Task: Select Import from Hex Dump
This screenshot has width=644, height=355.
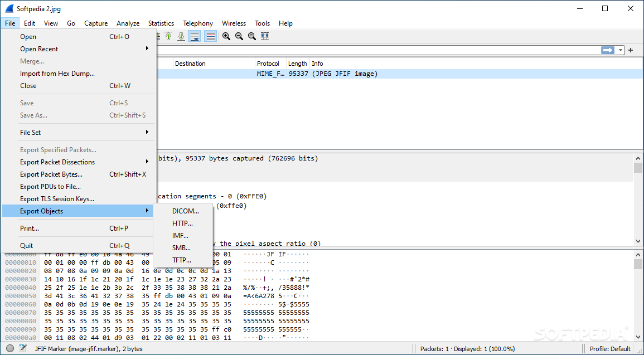Action: click(x=78, y=74)
